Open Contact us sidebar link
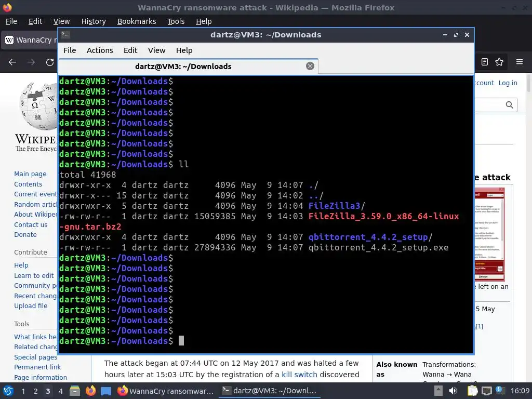 31,224
